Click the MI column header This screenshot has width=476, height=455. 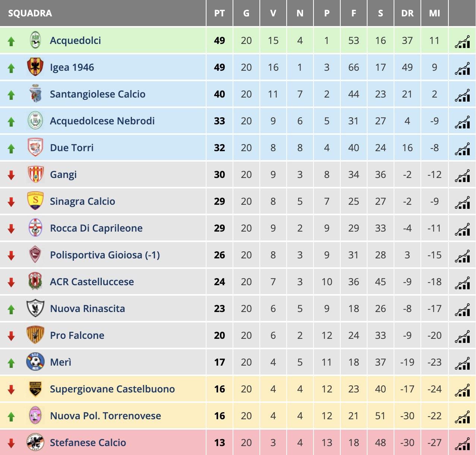(x=434, y=13)
